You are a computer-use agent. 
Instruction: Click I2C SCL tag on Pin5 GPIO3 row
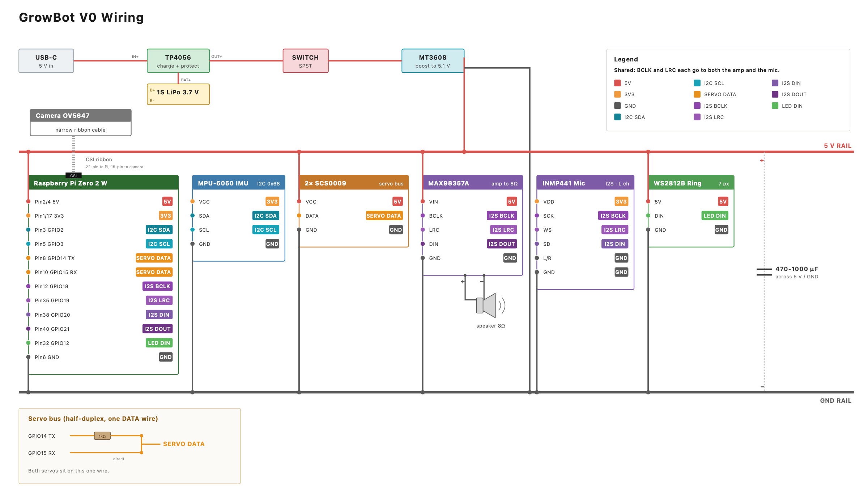[159, 244]
